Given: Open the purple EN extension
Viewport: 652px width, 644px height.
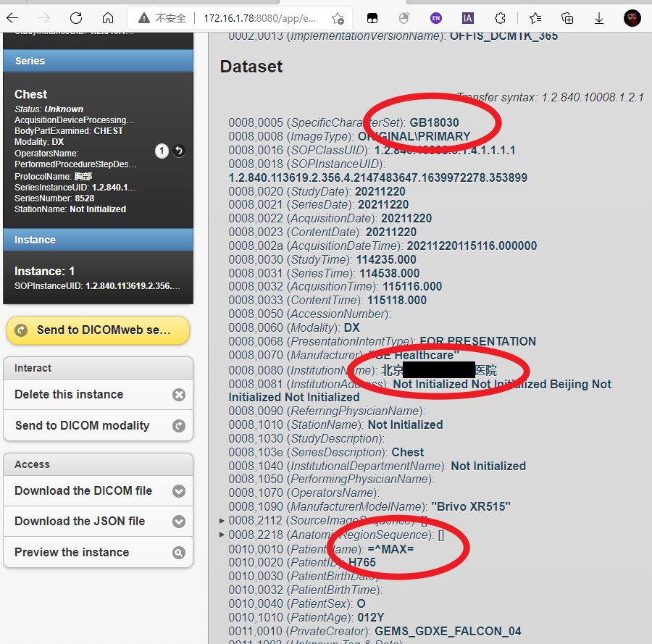Looking at the screenshot, I should (x=436, y=18).
